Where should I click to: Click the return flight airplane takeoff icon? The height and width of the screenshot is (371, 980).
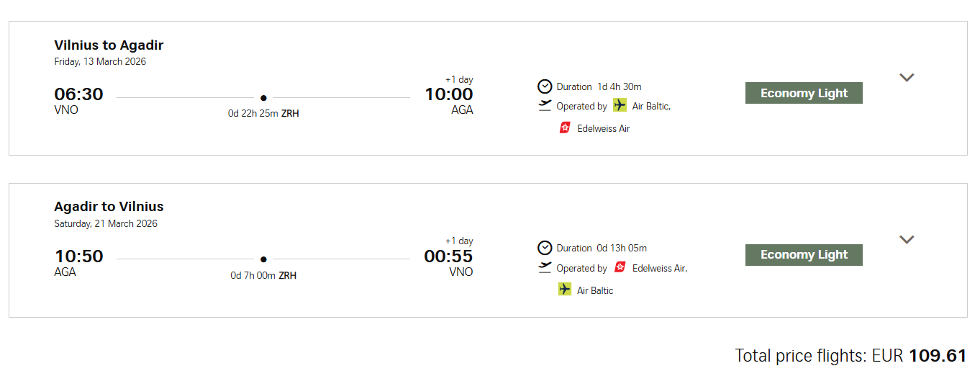coord(545,268)
